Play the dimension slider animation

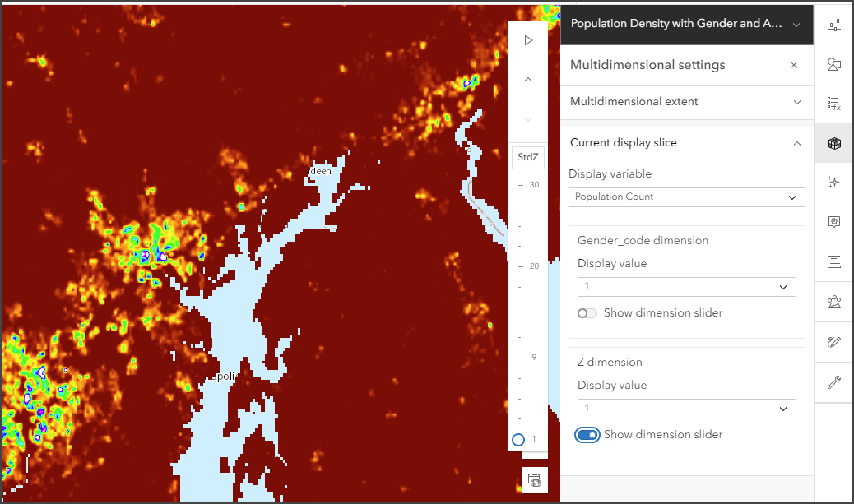pyautogui.click(x=527, y=40)
